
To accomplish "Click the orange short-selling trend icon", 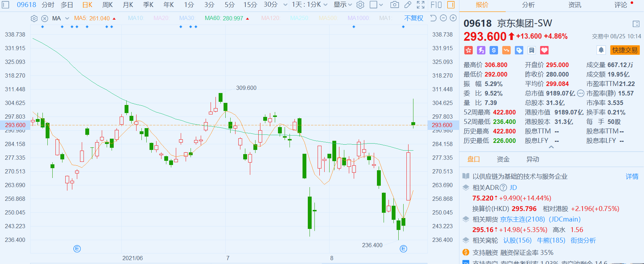I will (x=506, y=50).
